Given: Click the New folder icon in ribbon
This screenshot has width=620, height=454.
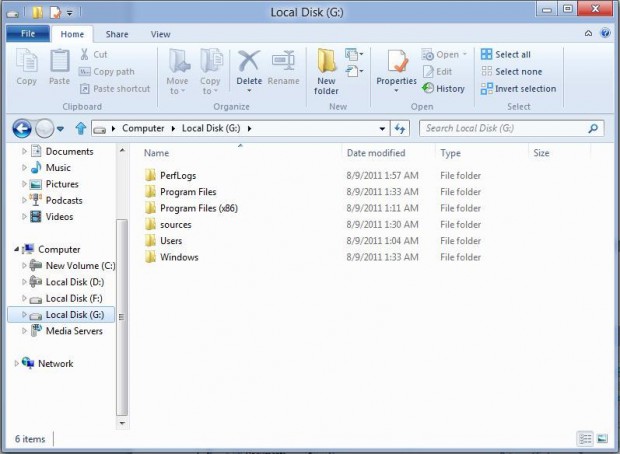Looking at the screenshot, I should click(327, 70).
